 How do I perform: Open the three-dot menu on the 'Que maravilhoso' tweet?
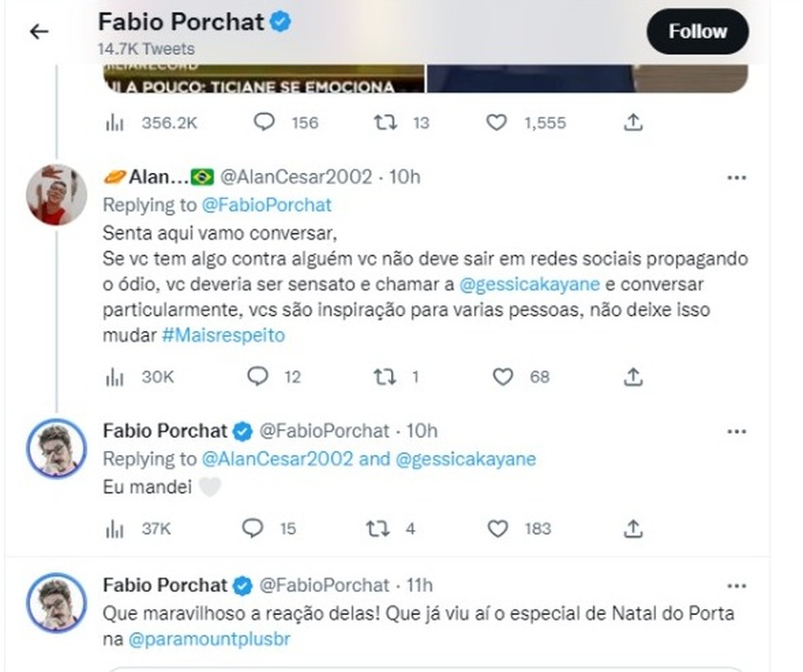pyautogui.click(x=738, y=585)
